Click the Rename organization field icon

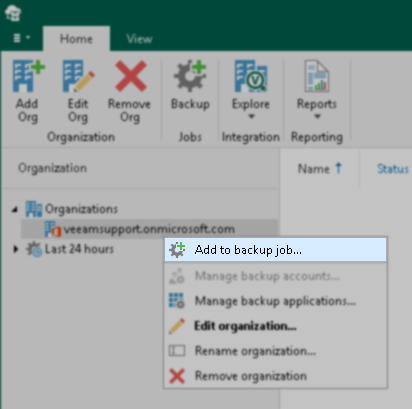tap(177, 351)
